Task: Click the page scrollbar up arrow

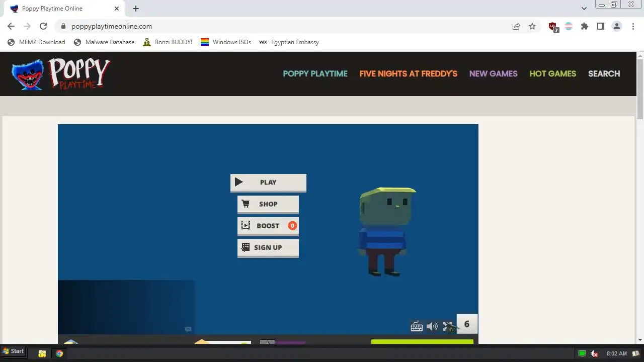Action: pyautogui.click(x=640, y=56)
